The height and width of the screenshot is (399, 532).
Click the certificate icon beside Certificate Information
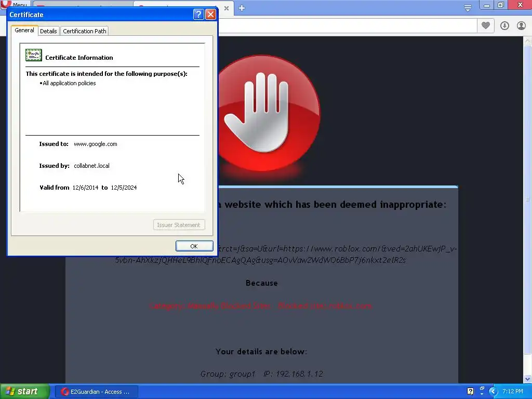pyautogui.click(x=34, y=55)
